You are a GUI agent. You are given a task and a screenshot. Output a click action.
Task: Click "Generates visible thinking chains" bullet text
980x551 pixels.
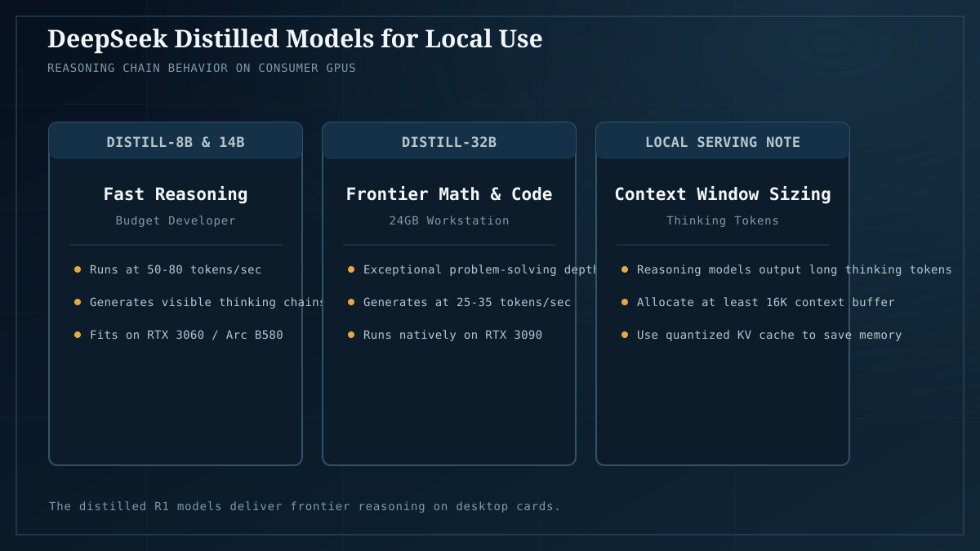tap(207, 302)
